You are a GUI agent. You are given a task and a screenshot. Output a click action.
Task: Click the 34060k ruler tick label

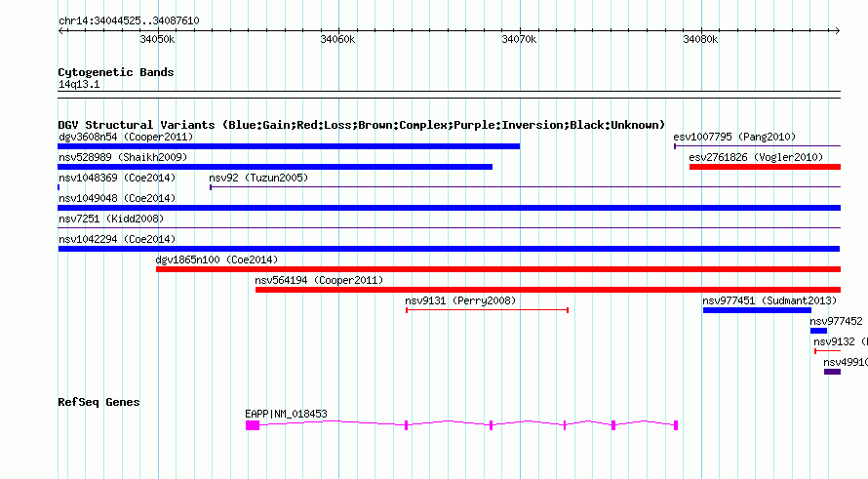tap(337, 39)
